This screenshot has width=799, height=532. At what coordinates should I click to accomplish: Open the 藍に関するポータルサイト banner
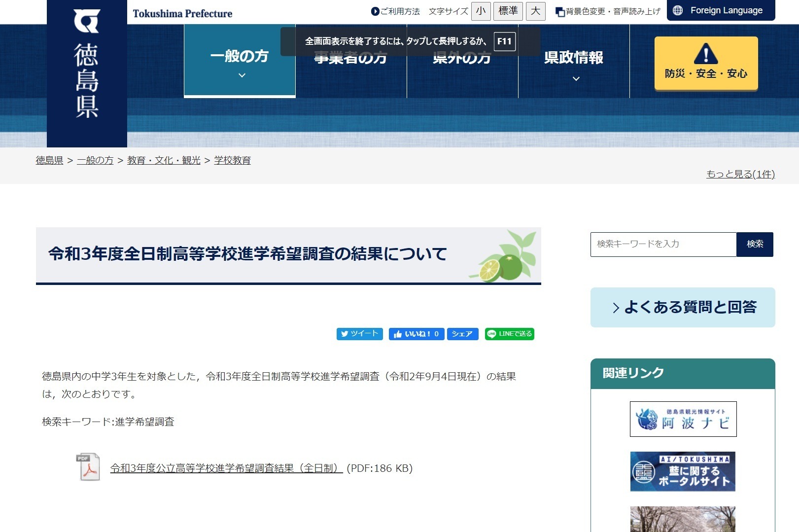(682, 471)
